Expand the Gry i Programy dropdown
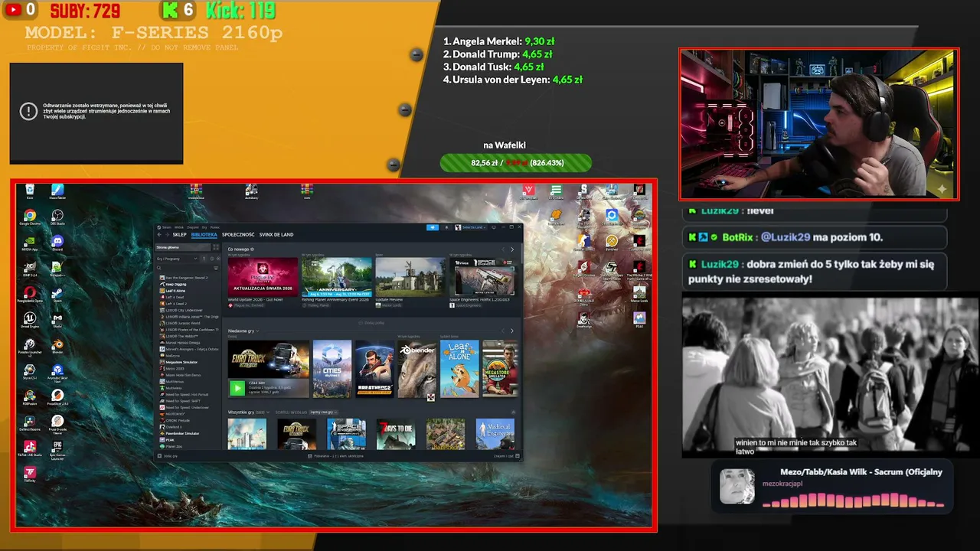Image resolution: width=980 pixels, height=551 pixels. (177, 259)
